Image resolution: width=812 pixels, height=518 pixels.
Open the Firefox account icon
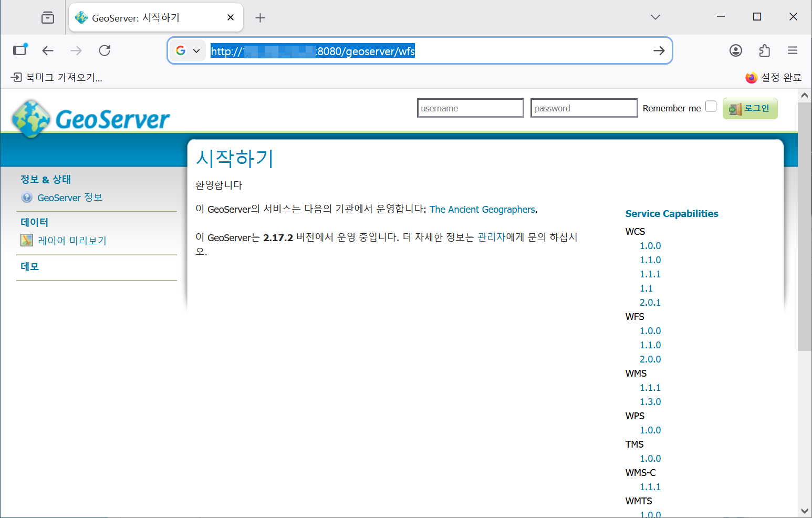click(x=736, y=50)
